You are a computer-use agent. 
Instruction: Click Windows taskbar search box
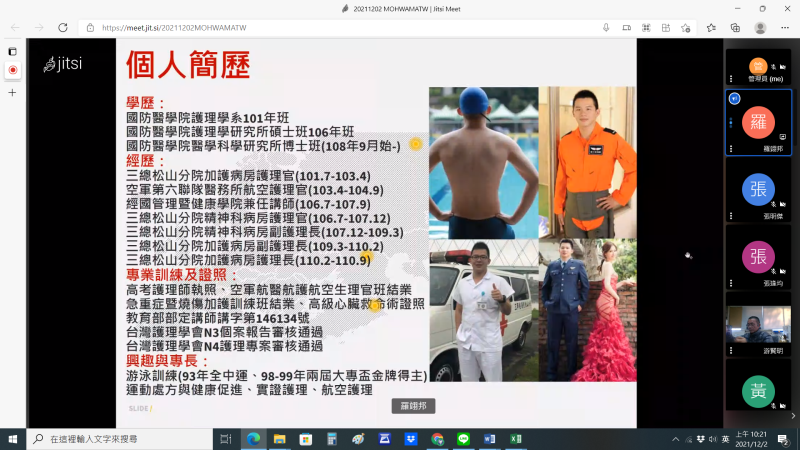click(x=120, y=439)
